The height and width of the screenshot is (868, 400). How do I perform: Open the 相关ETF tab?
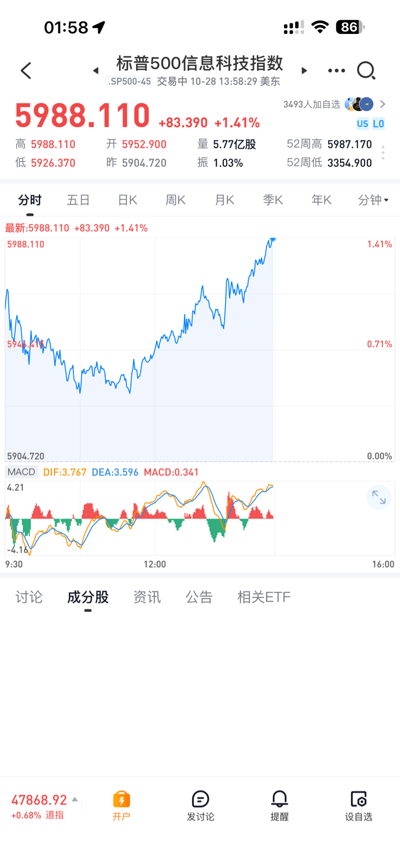click(x=264, y=597)
